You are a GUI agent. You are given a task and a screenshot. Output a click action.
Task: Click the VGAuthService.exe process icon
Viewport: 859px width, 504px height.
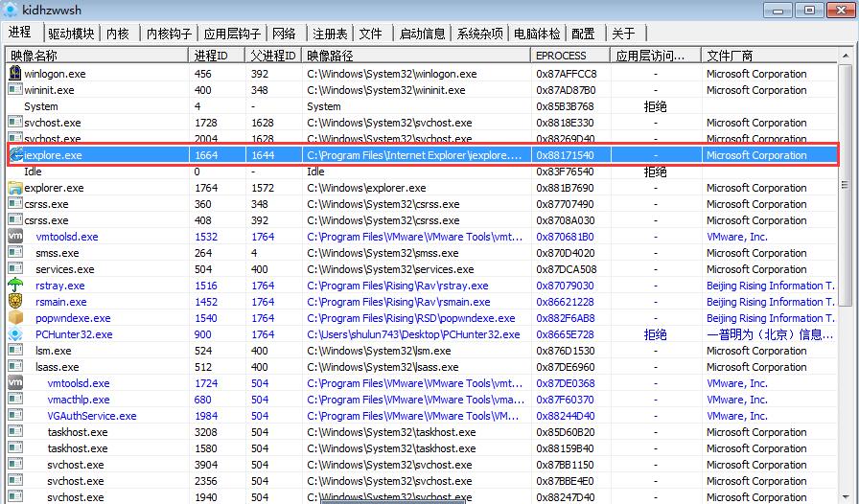click(x=15, y=415)
